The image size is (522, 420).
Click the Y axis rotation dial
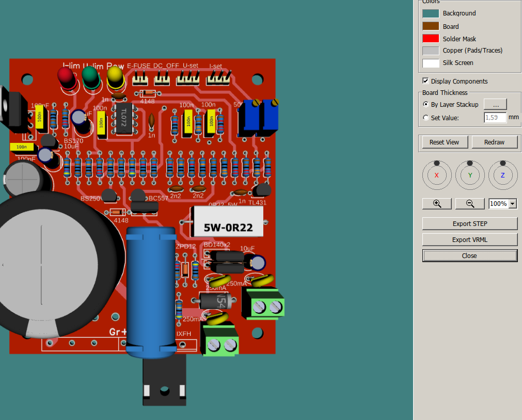(470, 175)
